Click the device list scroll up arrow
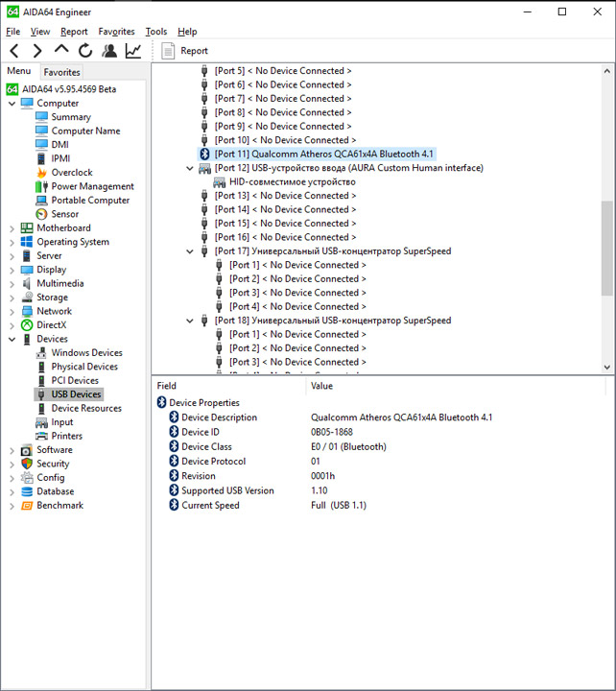Image resolution: width=616 pixels, height=691 pixels. point(606,70)
